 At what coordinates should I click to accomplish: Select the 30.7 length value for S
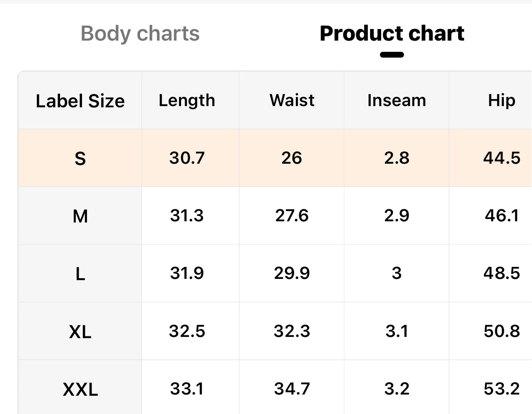(187, 158)
